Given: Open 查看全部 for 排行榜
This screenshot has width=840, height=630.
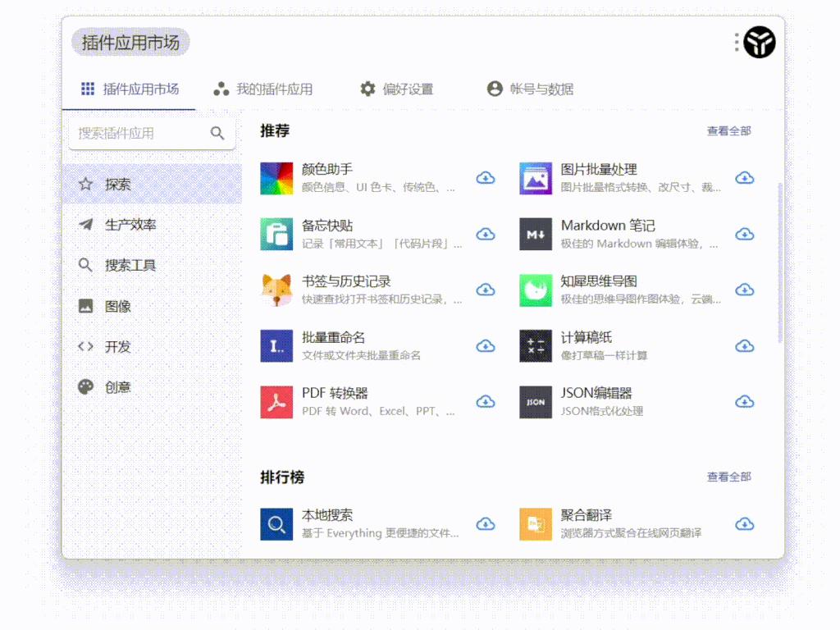Looking at the screenshot, I should coord(729,477).
